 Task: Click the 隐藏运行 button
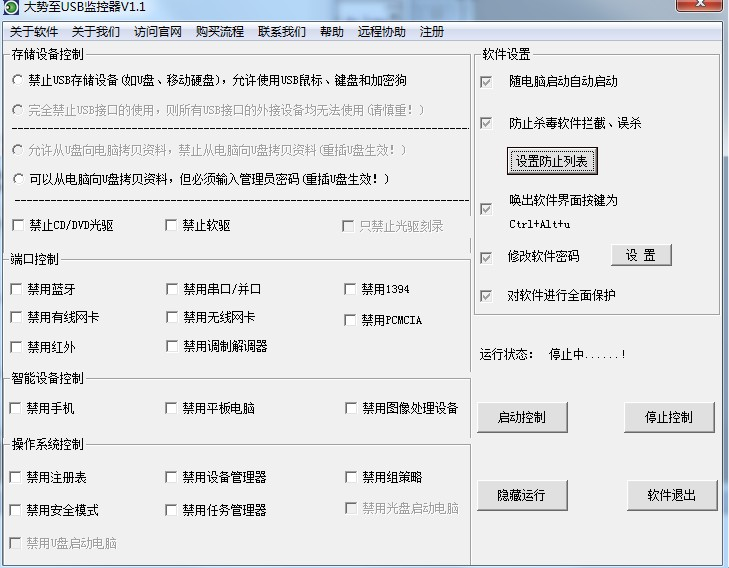point(522,495)
